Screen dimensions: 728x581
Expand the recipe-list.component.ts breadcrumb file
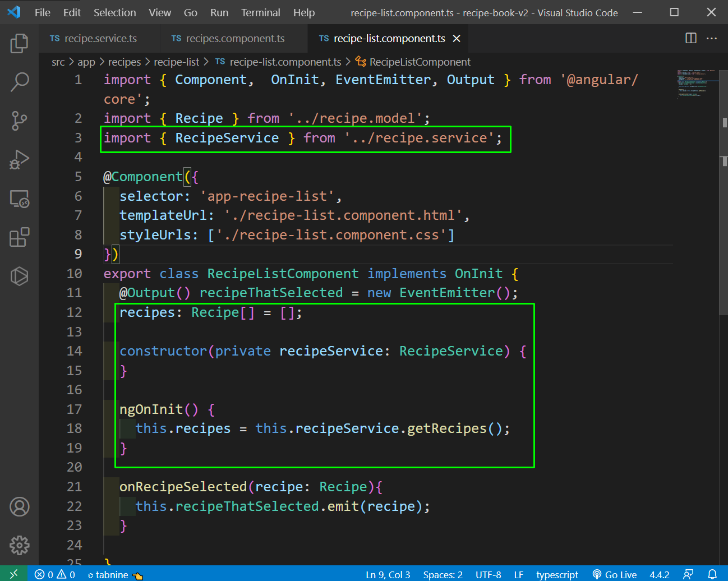(278, 62)
